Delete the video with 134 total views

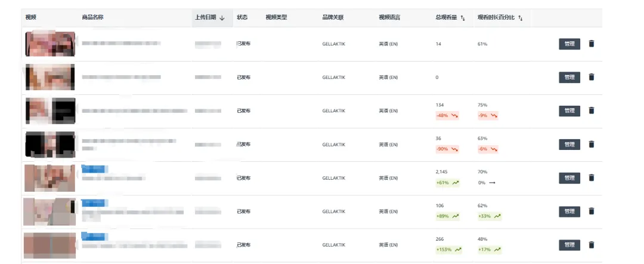[x=592, y=110]
